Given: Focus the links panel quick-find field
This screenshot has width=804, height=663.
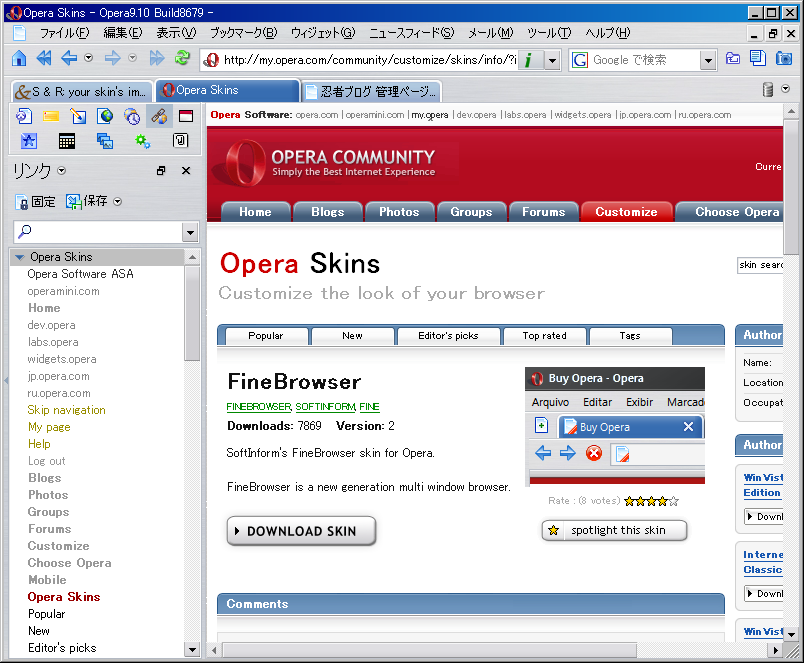Looking at the screenshot, I should pyautogui.click(x=98, y=232).
